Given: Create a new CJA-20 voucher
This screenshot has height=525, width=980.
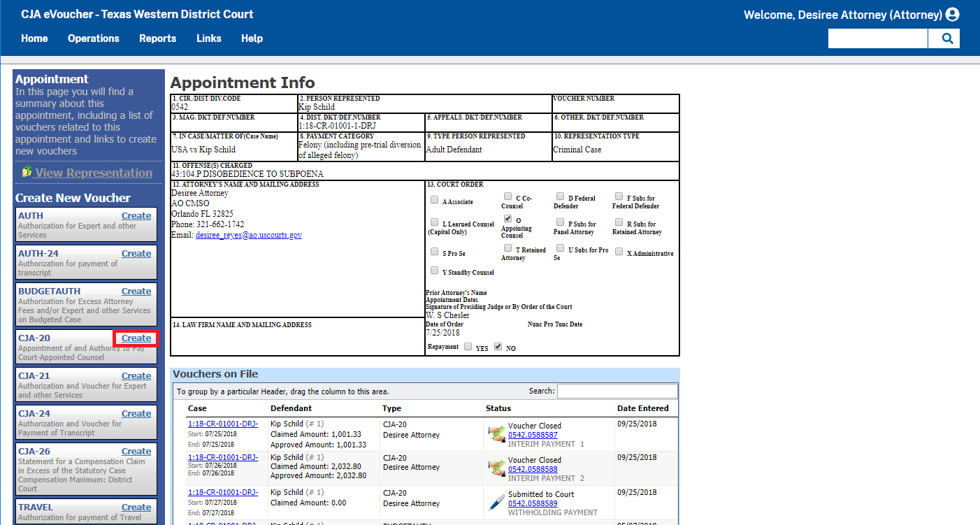Looking at the screenshot, I should click(x=136, y=338).
